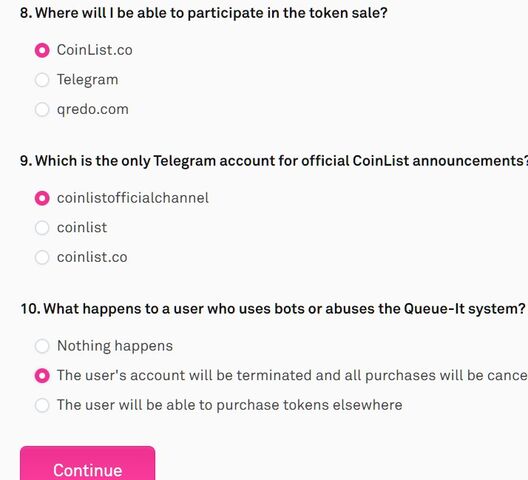Select the CoinList.co radio button
This screenshot has height=480, width=528.
[42, 50]
